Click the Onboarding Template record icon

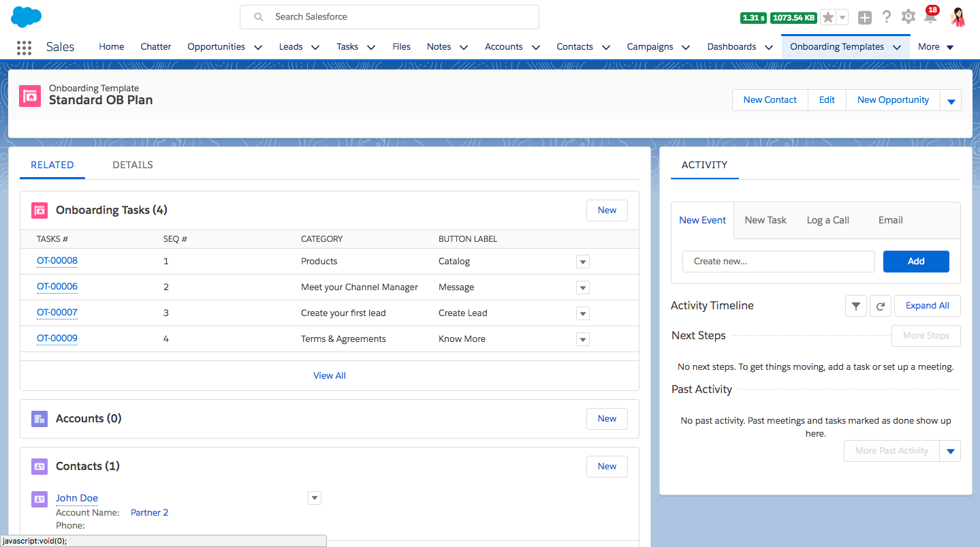point(29,95)
